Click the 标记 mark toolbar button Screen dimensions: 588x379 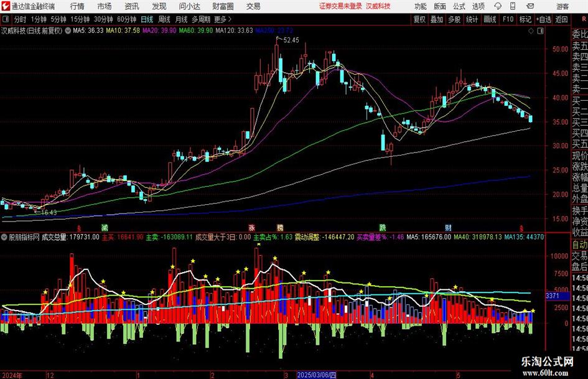(525, 19)
